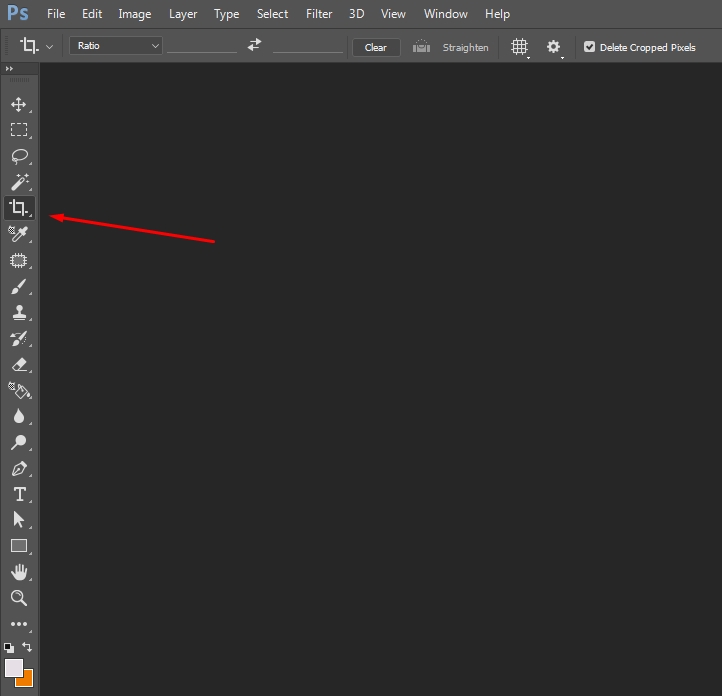Select the Move tool
722x696 pixels.
point(19,104)
